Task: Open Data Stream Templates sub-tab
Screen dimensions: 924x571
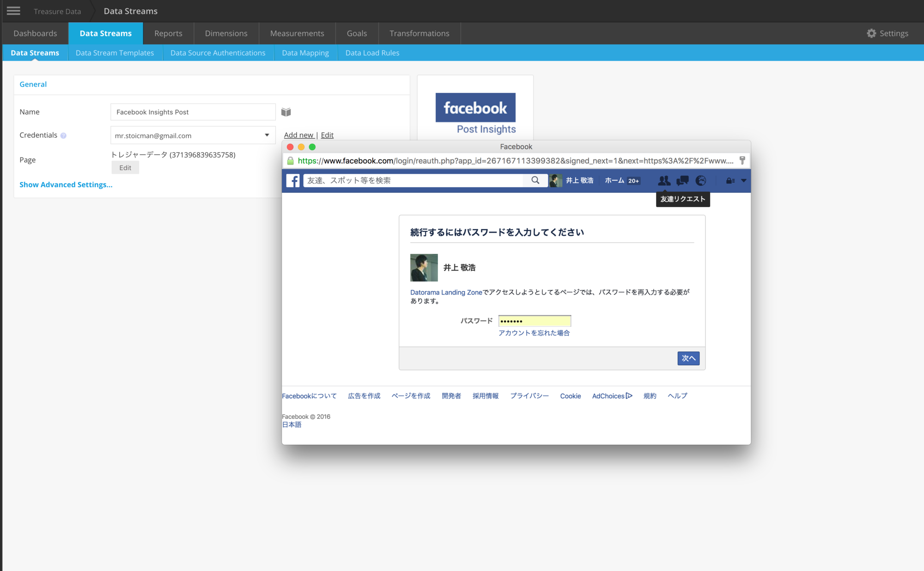Action: (115, 53)
